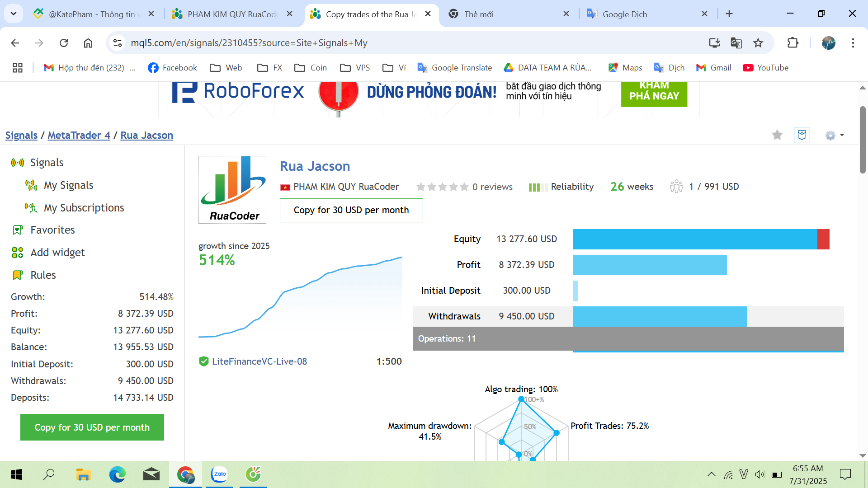Show hidden system tray icons
868x488 pixels.
coord(711,474)
